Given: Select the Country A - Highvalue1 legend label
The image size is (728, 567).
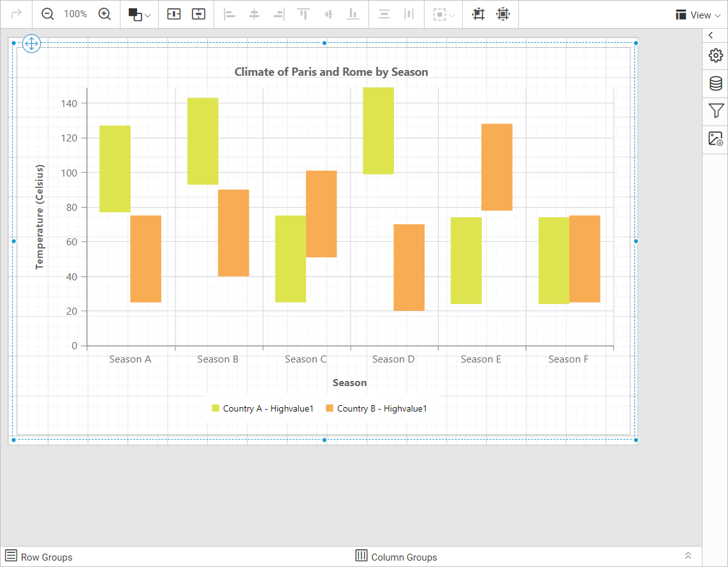Looking at the screenshot, I should 268,408.
